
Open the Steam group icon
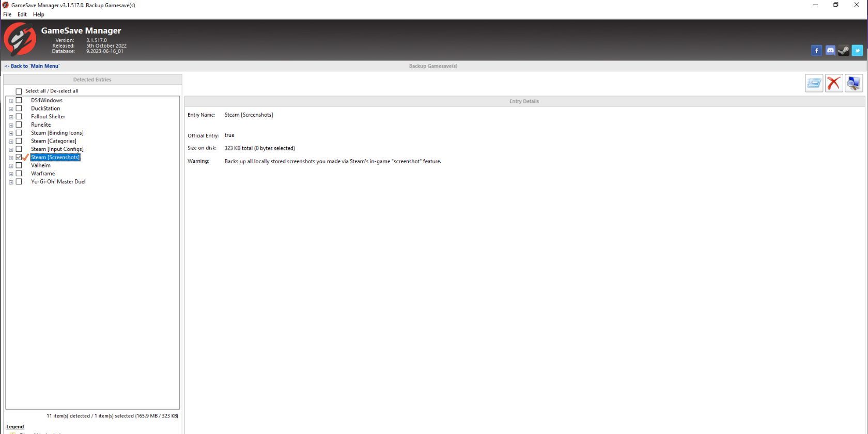point(844,50)
